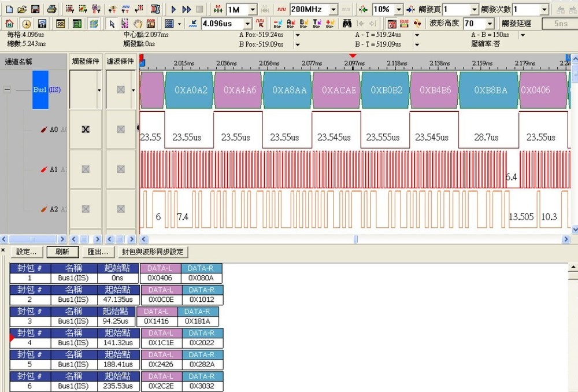Save using the floppy disk icon
Viewport: 578px width, 392px height.
(35, 9)
